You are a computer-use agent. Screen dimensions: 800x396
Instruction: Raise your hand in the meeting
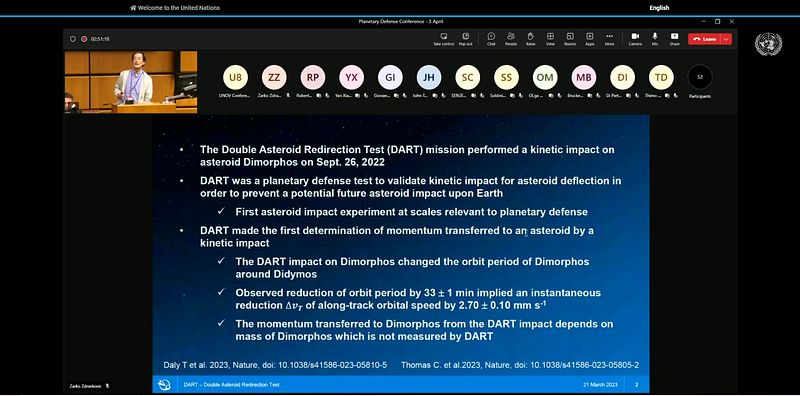[x=531, y=39]
